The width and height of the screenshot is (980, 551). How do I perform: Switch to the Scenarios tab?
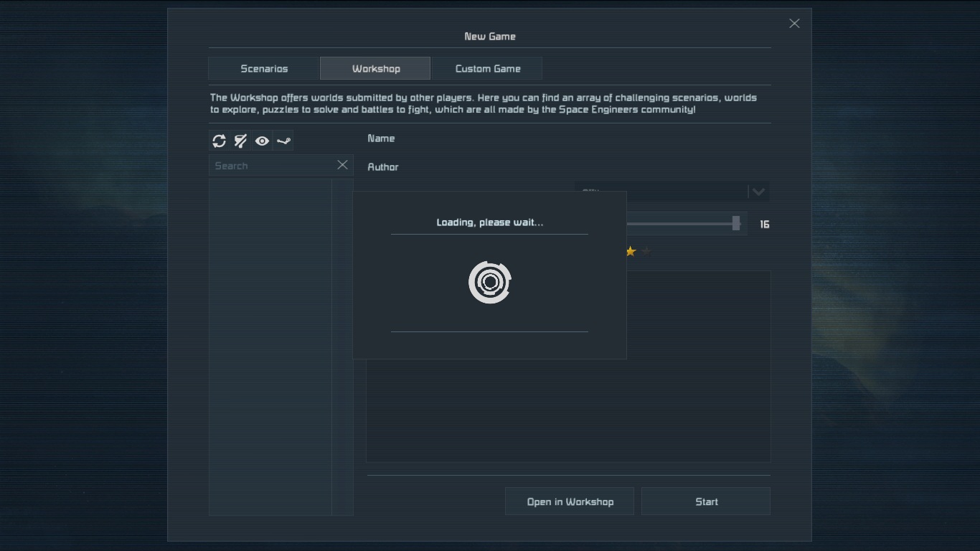[264, 69]
